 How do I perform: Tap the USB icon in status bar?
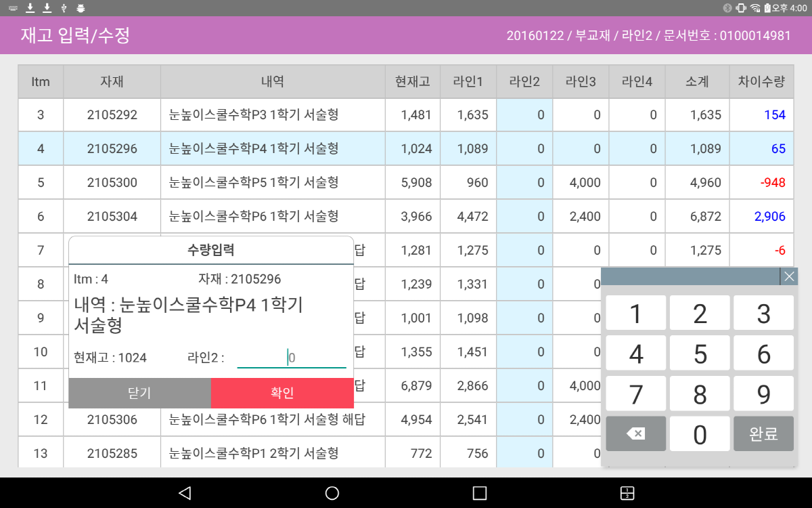click(64, 8)
